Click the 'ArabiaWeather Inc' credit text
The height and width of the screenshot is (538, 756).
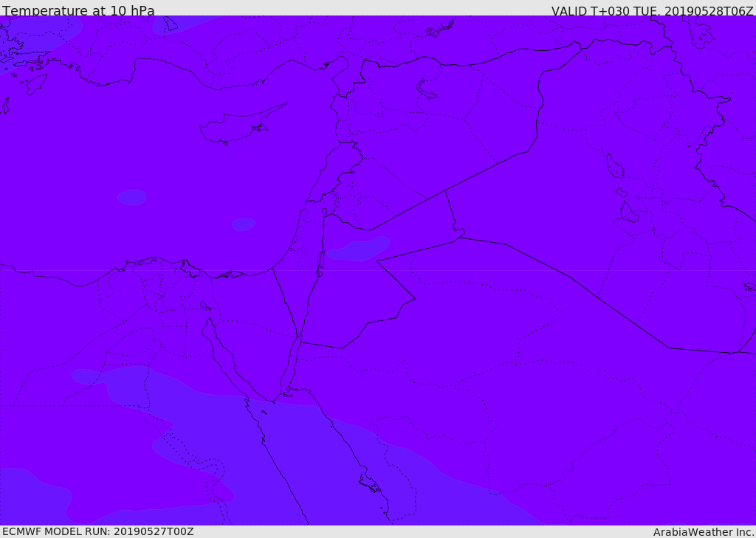[704, 532]
